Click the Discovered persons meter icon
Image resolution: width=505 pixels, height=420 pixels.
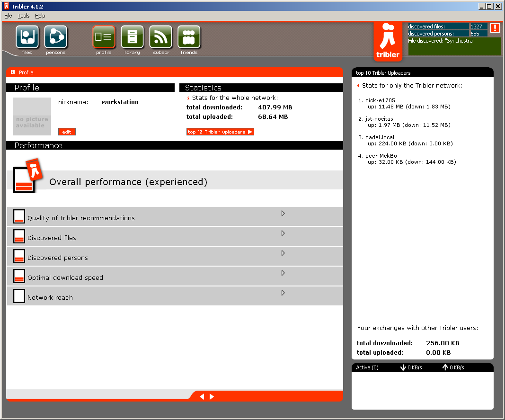tap(19, 256)
